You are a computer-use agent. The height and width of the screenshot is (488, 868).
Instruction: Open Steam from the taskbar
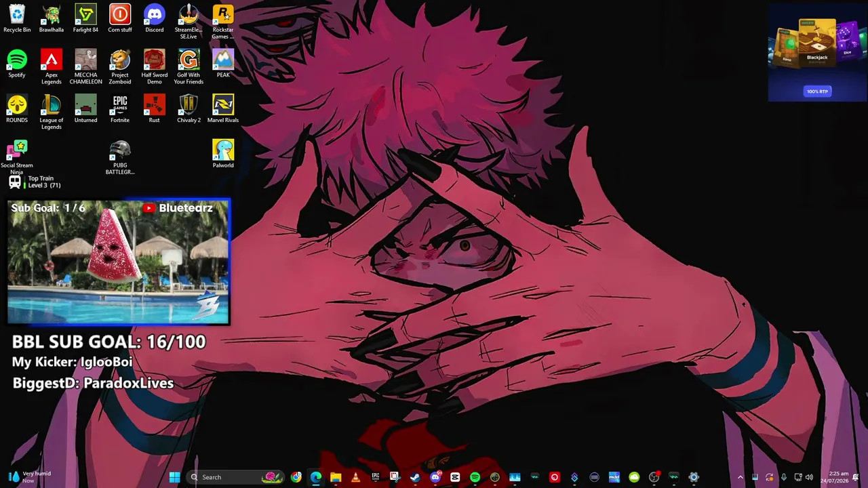[415, 477]
